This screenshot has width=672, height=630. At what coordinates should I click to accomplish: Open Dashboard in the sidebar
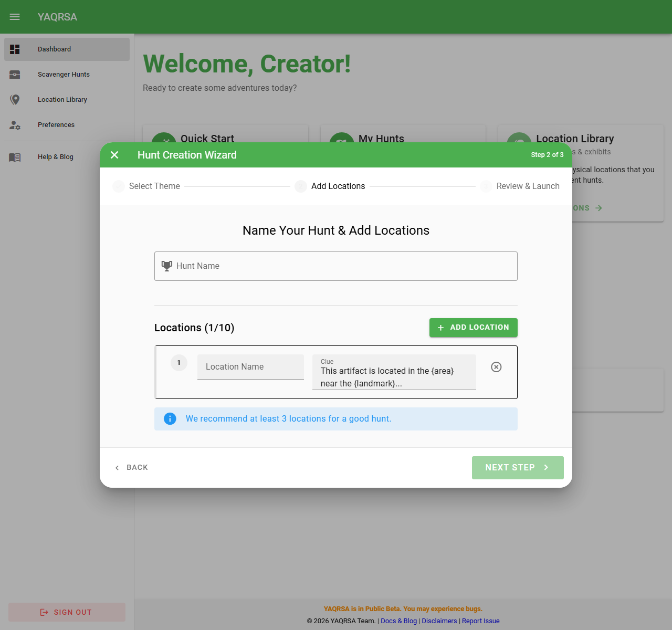click(x=67, y=49)
